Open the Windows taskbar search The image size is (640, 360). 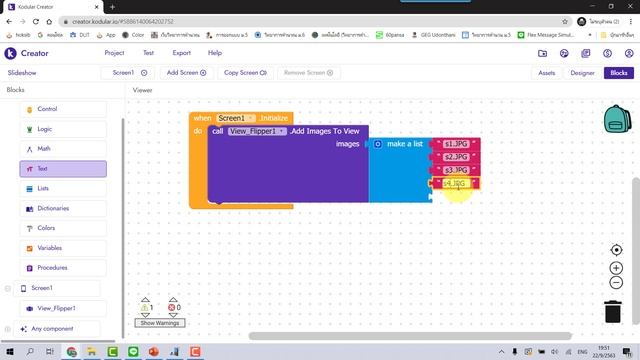coord(30,351)
